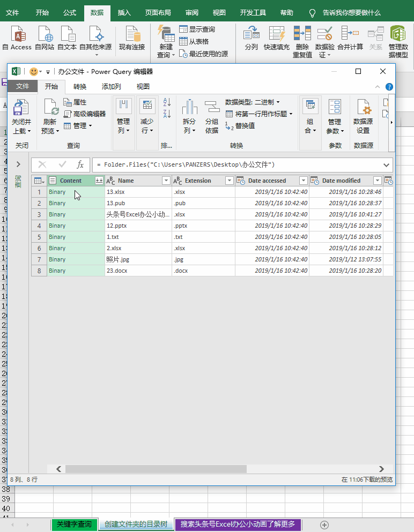
Task: Expand the formula bar chevron
Action: (x=386, y=165)
